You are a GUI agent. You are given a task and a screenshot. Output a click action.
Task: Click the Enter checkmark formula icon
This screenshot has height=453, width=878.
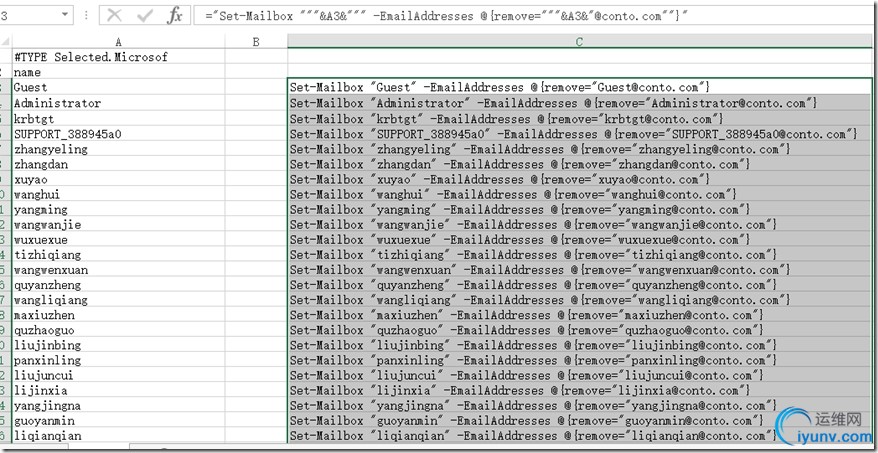[145, 15]
